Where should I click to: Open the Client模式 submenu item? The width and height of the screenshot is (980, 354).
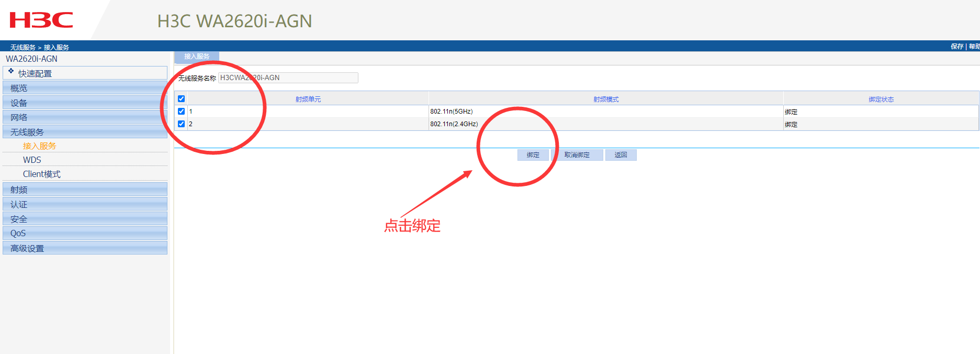[x=42, y=174]
